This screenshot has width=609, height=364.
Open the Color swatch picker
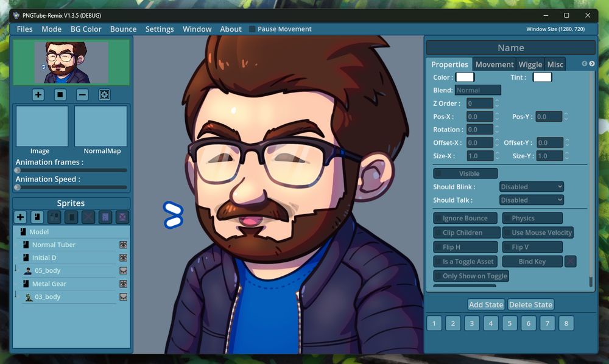[465, 77]
